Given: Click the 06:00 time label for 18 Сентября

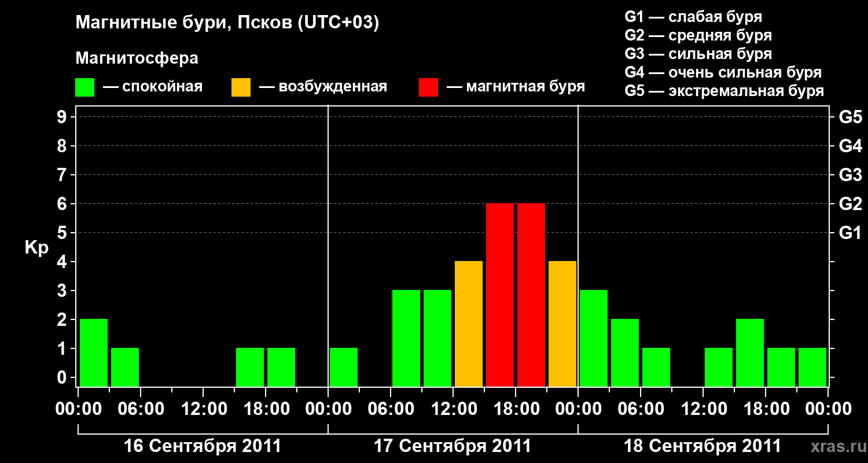Looking at the screenshot, I should click(641, 409).
